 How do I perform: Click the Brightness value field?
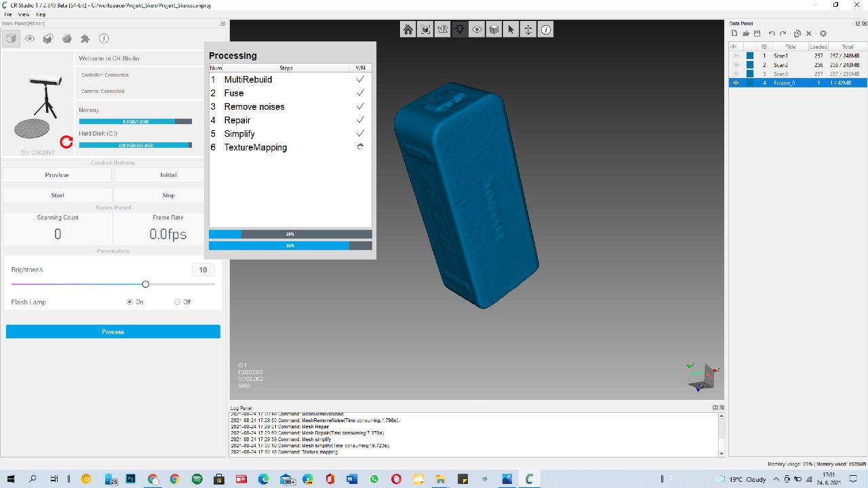click(x=203, y=270)
